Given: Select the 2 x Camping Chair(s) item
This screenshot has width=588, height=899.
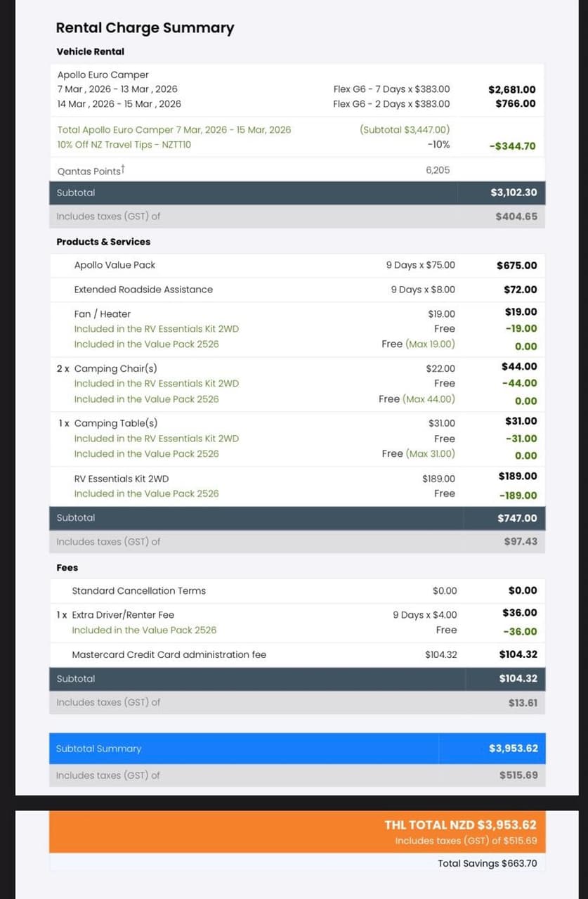Looking at the screenshot, I should pos(107,368).
